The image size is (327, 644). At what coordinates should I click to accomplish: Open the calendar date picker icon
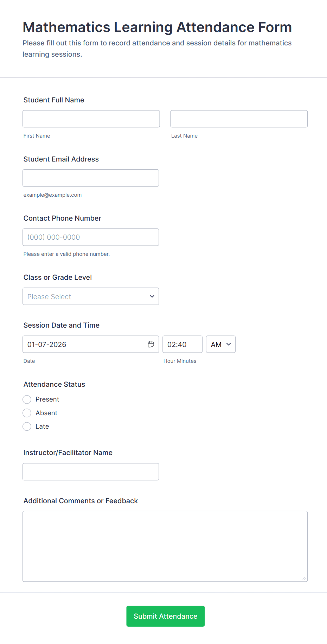click(151, 344)
